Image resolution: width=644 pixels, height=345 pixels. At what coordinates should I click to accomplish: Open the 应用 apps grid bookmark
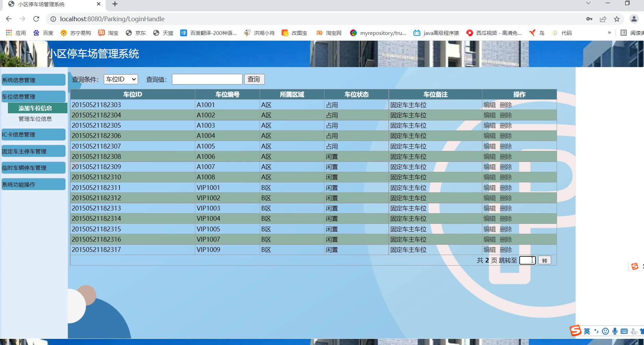(16, 33)
